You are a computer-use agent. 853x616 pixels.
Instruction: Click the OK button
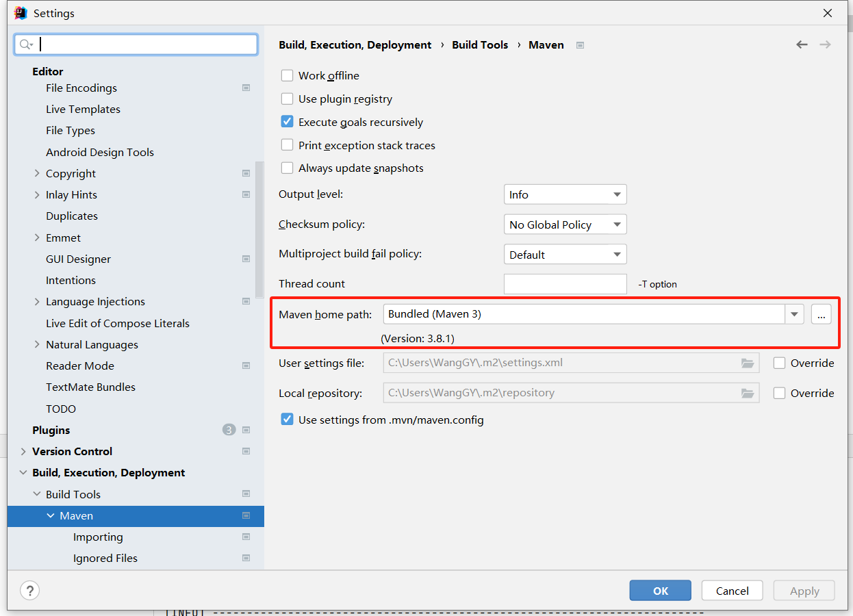pos(661,591)
